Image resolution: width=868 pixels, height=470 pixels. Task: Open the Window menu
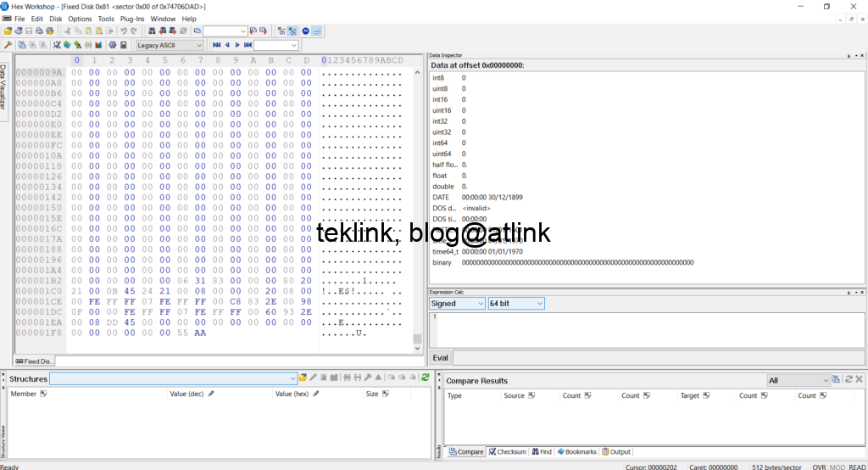pyautogui.click(x=163, y=19)
